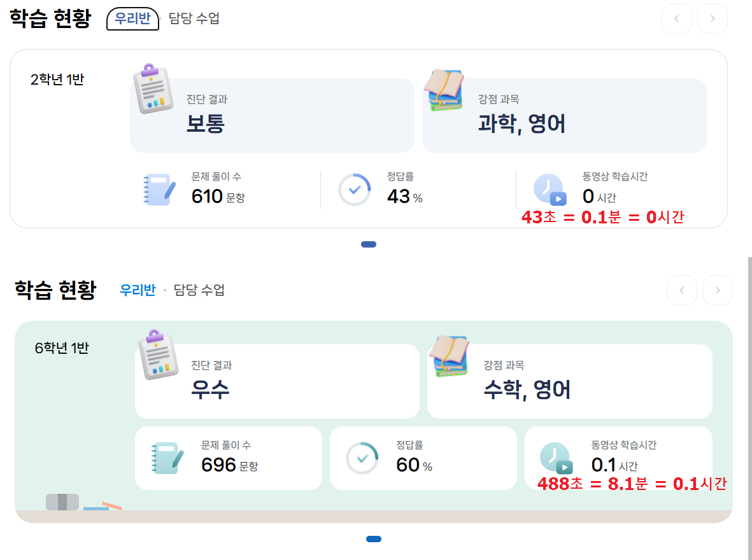Click the clipboard icon in 6학년 1반 card
Image resolution: width=752 pixels, height=560 pixels.
point(159,355)
